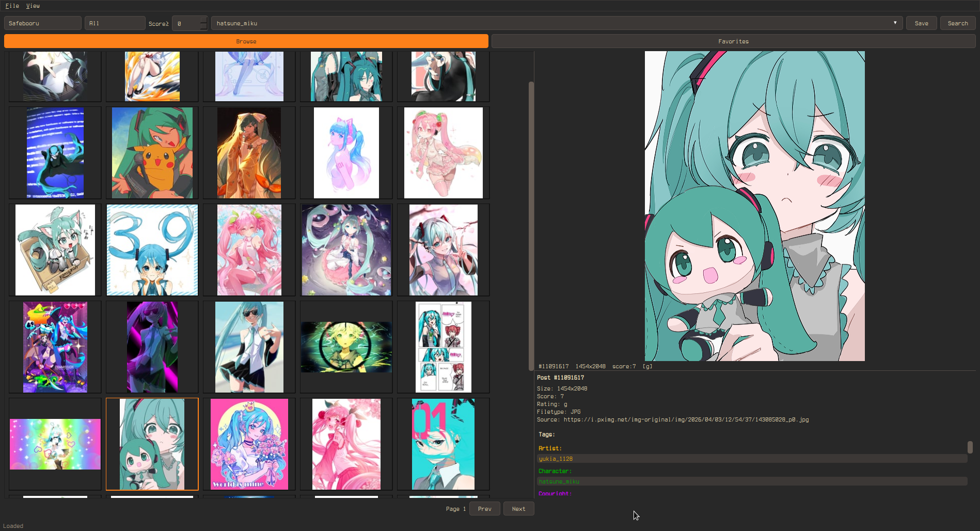The image size is (980, 531).
Task: Click the Save button
Action: pos(921,23)
